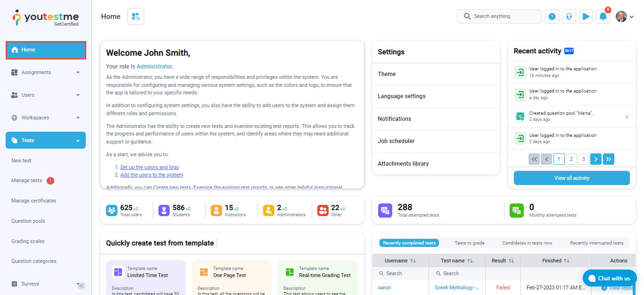Open Question categories in sidebar

[x=33, y=261]
